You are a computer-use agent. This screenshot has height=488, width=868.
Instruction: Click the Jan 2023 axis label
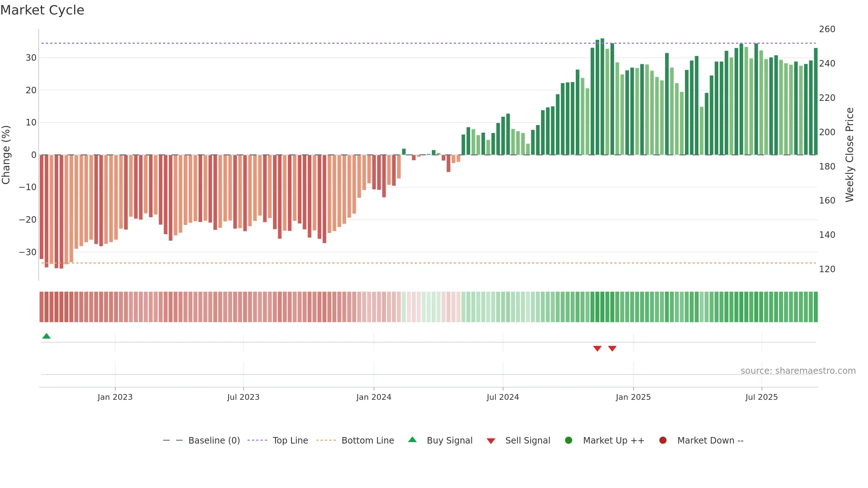pos(115,397)
